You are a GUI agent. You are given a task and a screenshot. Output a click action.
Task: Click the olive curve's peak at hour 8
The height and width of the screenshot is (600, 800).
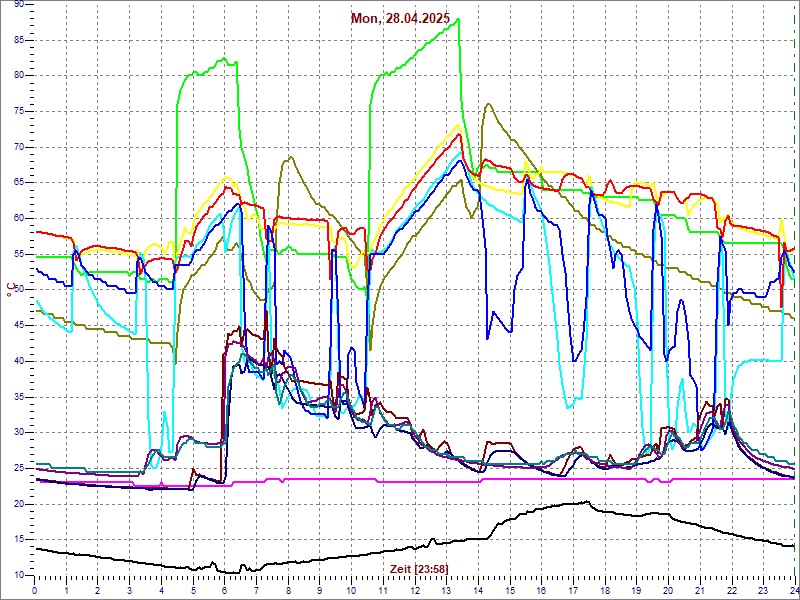tap(289, 157)
